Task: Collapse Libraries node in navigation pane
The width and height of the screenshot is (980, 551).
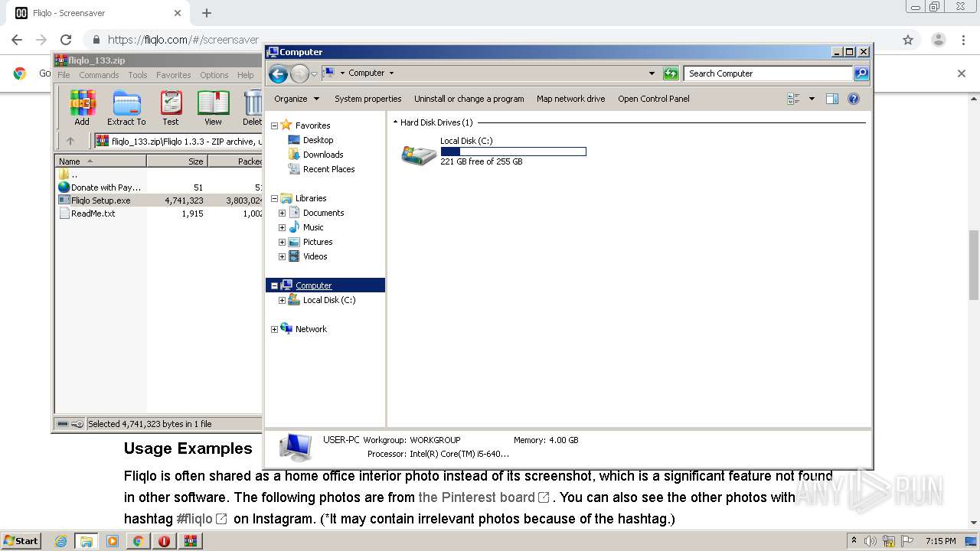Action: coord(274,198)
